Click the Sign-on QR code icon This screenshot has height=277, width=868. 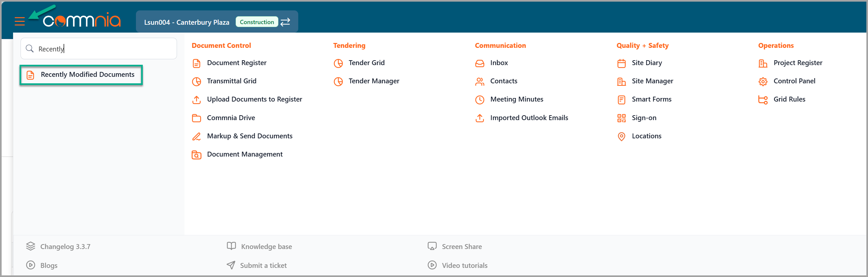pyautogui.click(x=621, y=118)
